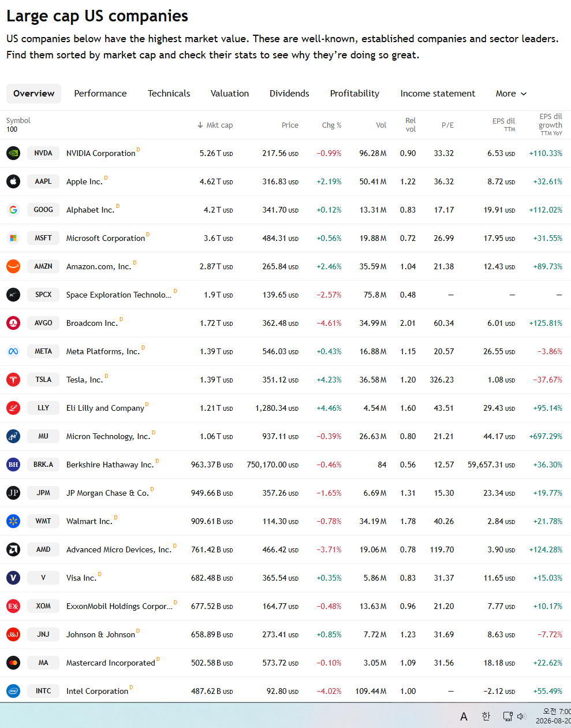Image resolution: width=571 pixels, height=728 pixels.
Task: Open the taskbar volume speaker icon
Action: click(x=521, y=716)
